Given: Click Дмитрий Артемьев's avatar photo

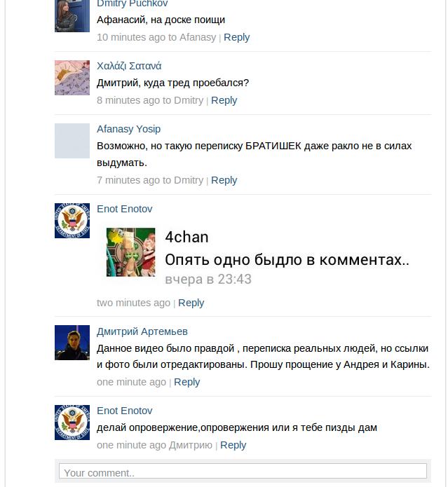Looking at the screenshot, I should tap(72, 343).
